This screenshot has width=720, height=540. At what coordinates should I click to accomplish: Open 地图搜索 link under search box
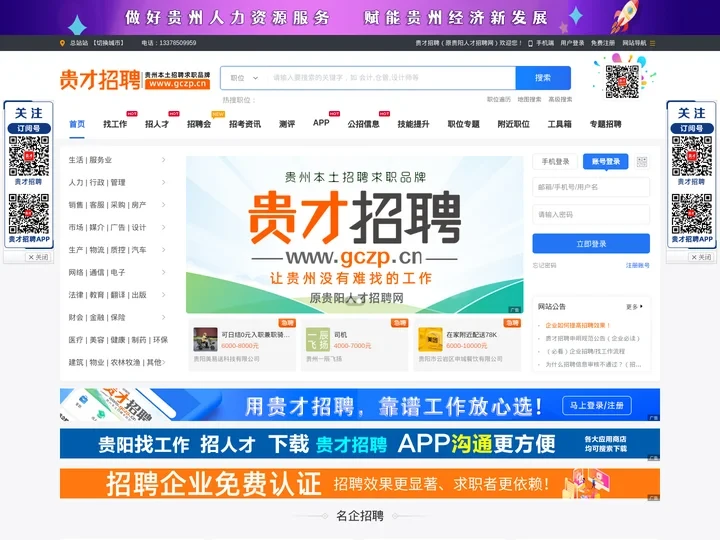pyautogui.click(x=529, y=99)
